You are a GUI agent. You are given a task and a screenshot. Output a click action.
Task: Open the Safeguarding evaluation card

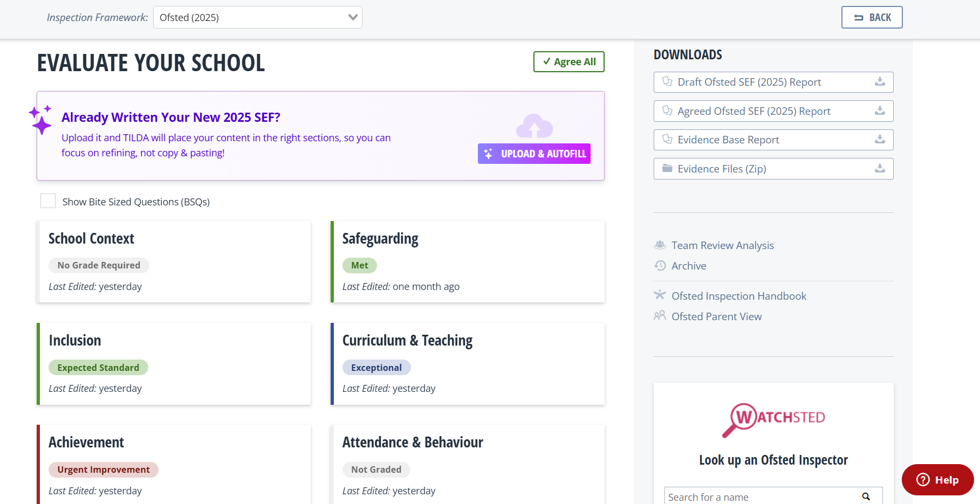[467, 261]
